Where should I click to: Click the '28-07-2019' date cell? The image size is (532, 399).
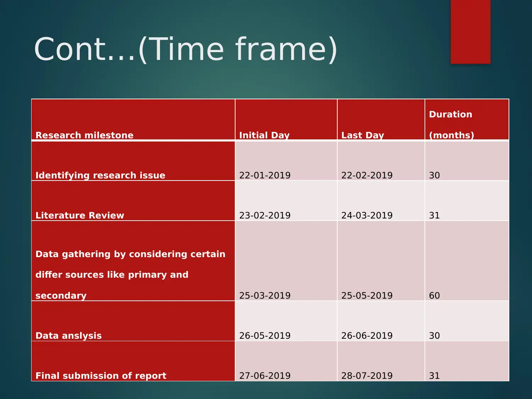pyautogui.click(x=381, y=361)
